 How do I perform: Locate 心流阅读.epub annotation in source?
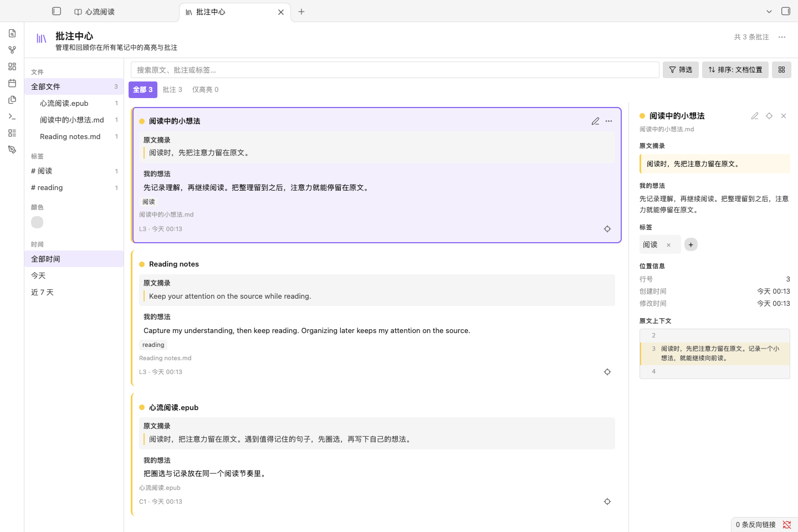tap(607, 502)
